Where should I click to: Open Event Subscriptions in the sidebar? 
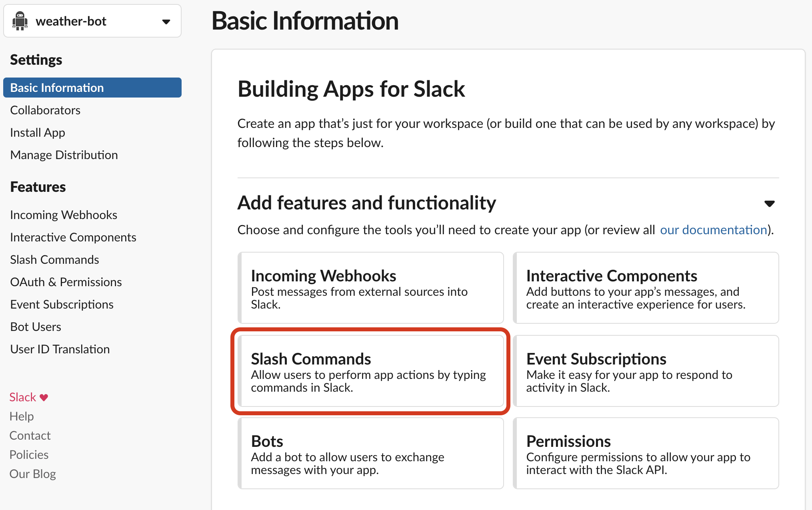[62, 304]
